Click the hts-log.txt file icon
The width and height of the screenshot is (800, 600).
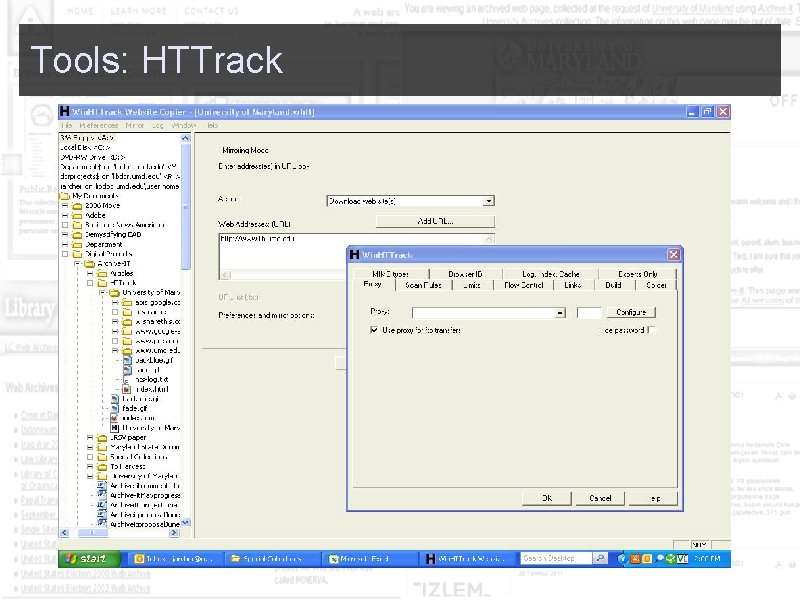[127, 380]
